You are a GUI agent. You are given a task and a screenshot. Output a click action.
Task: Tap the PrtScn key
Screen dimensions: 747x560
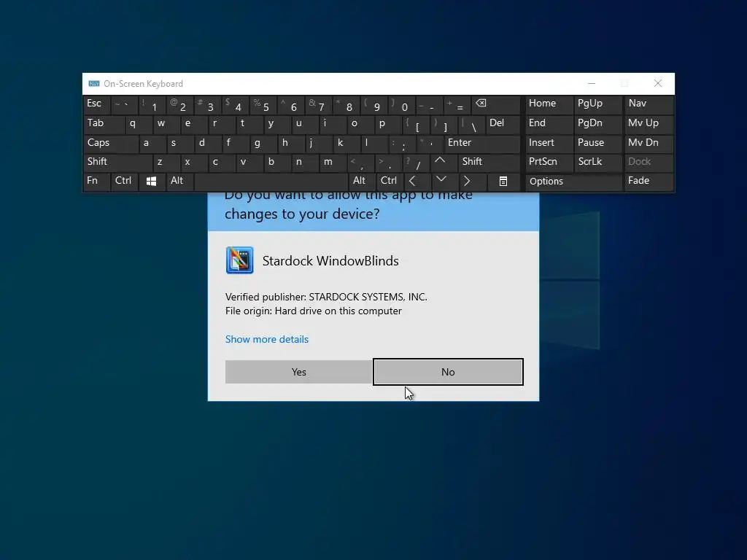(x=549, y=162)
